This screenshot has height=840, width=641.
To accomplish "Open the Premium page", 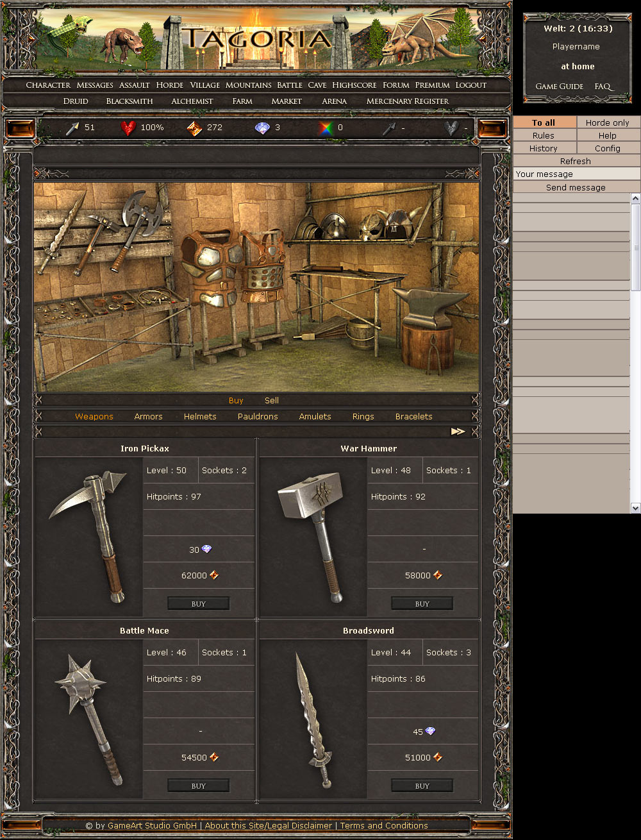I will tap(433, 85).
